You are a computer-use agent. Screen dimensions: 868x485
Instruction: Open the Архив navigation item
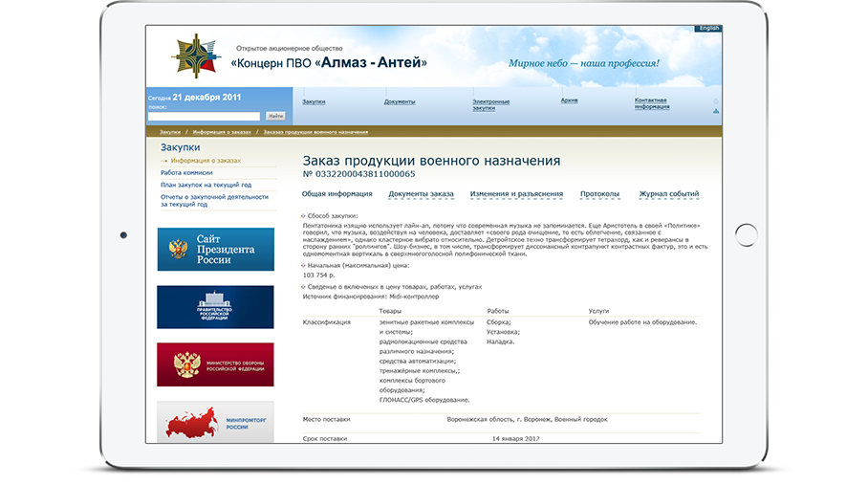point(569,100)
